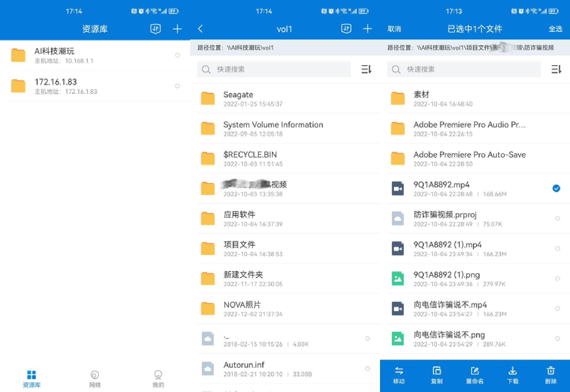Tap the path location bar in selection screen
This screenshot has width=570, height=392.
475,48
